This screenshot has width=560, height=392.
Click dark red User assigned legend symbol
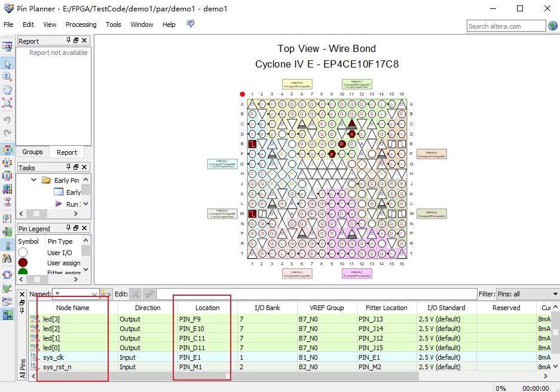point(23,262)
